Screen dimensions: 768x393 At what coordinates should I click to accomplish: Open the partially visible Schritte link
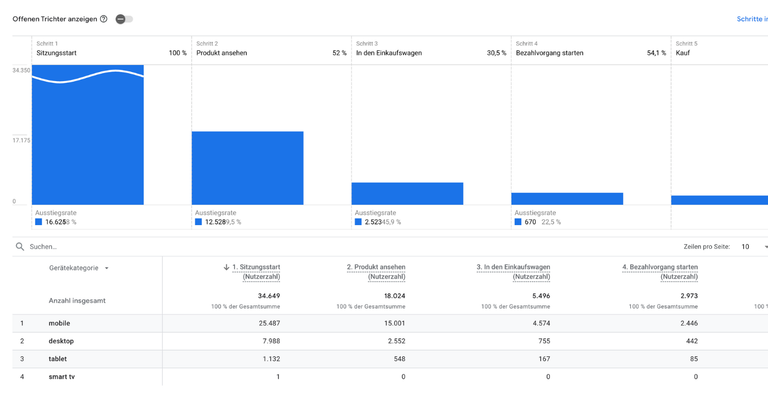point(752,19)
